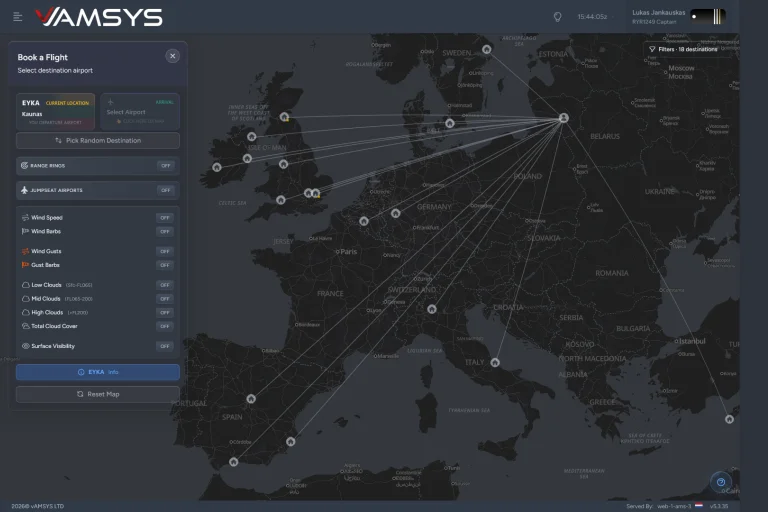Click the vAMSYS logo
The width and height of the screenshot is (768, 512).
(x=98, y=17)
